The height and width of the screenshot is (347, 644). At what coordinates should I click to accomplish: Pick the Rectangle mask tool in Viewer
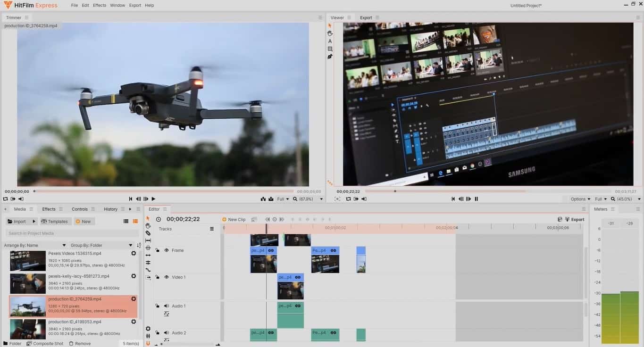[330, 49]
